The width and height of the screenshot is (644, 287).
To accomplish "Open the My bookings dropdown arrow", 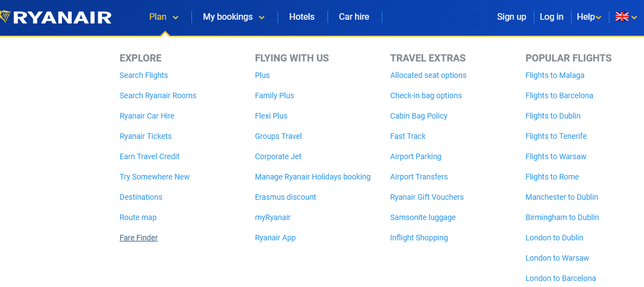I will (262, 18).
